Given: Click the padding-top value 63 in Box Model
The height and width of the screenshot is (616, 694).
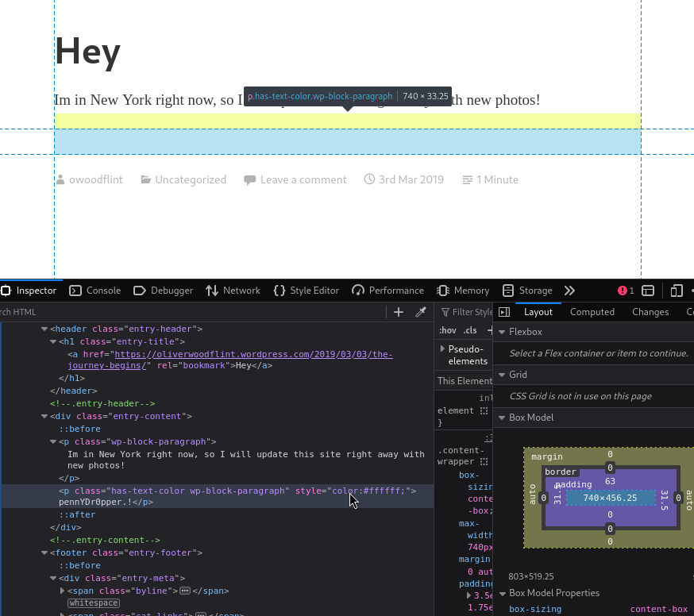Looking at the screenshot, I should [x=610, y=481].
